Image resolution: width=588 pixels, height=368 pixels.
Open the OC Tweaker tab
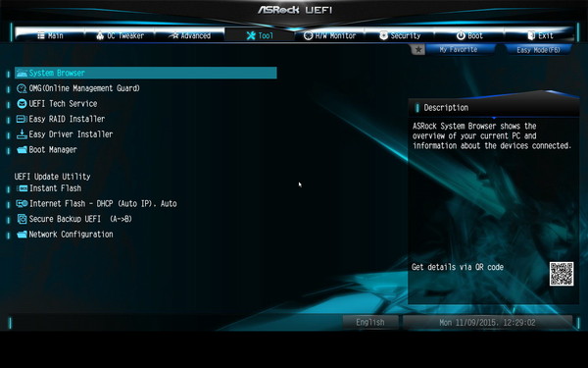click(120, 35)
